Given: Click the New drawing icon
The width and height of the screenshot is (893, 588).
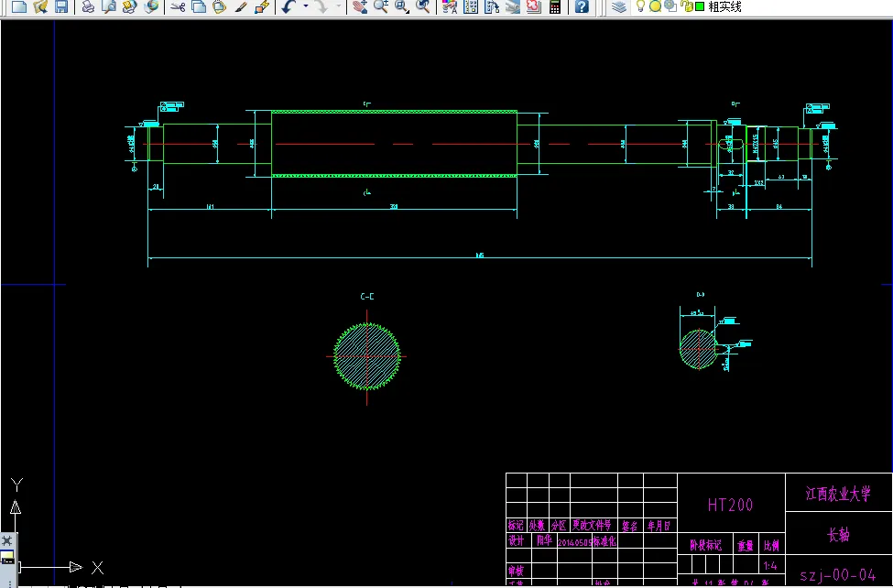Looking at the screenshot, I should click(x=20, y=6).
